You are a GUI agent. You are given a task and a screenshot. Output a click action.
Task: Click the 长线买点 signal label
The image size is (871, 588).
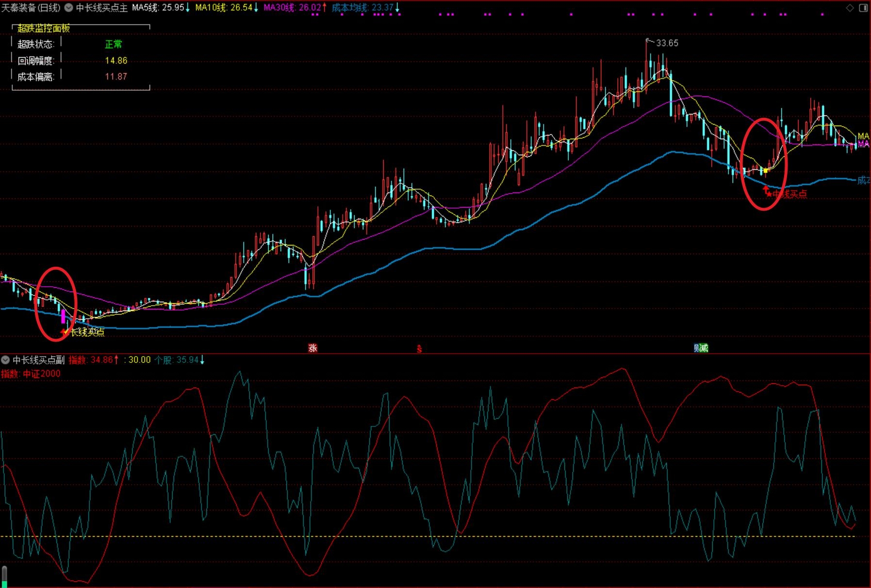[87, 332]
